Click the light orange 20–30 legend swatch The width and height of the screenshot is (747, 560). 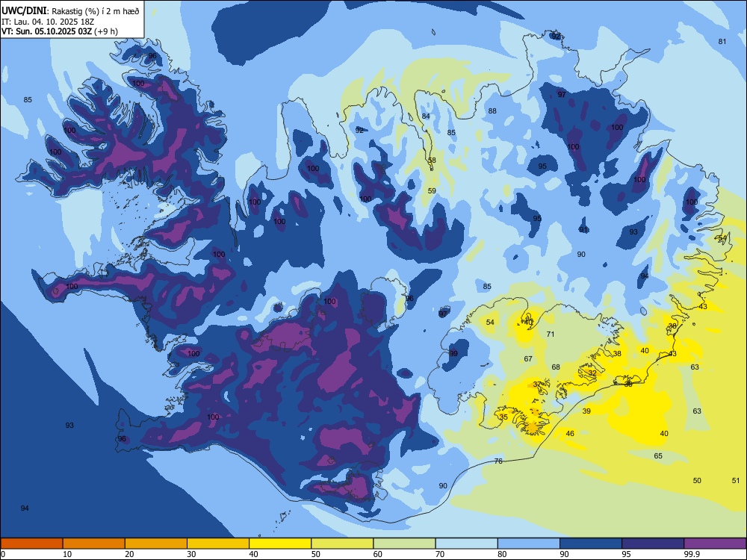[x=156, y=544]
